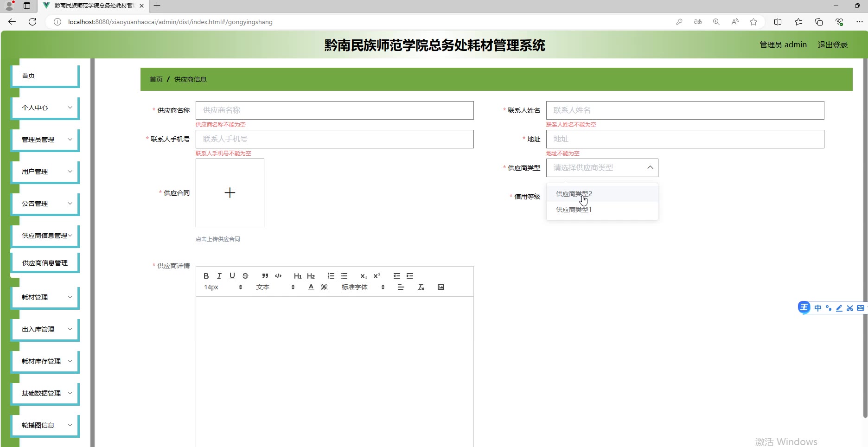Open the text color picker in the editor
Image resolution: width=868 pixels, height=447 pixels.
click(311, 287)
